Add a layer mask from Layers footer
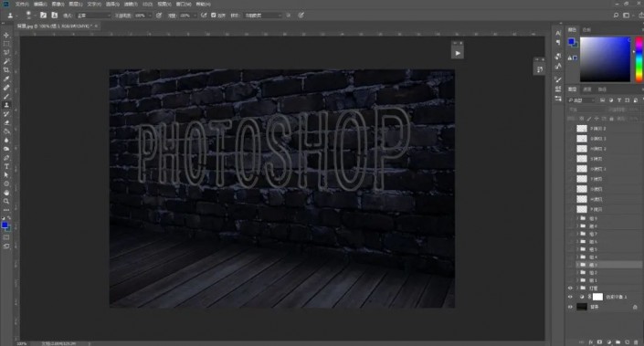Image resolution: width=644 pixels, height=346 pixels. (599, 342)
